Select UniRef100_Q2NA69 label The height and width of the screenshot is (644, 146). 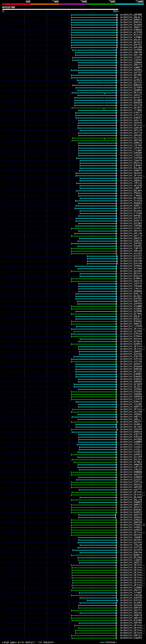coord(131,63)
